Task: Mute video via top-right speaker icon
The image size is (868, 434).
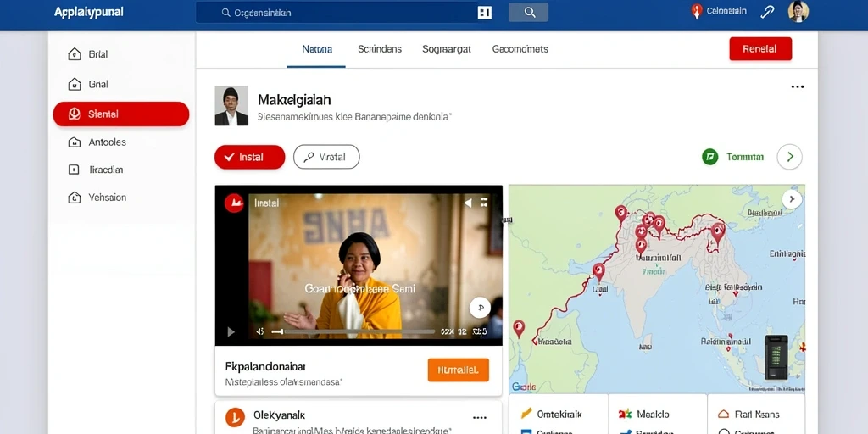Action: (x=468, y=203)
